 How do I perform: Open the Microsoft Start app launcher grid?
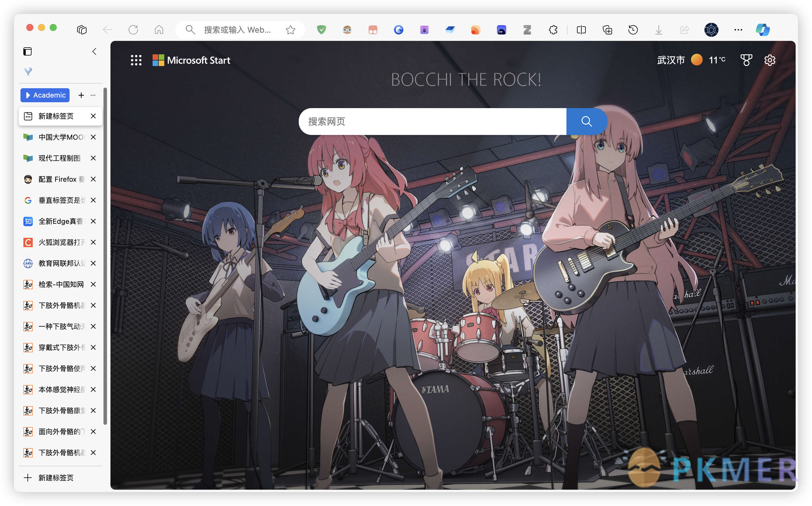click(136, 60)
